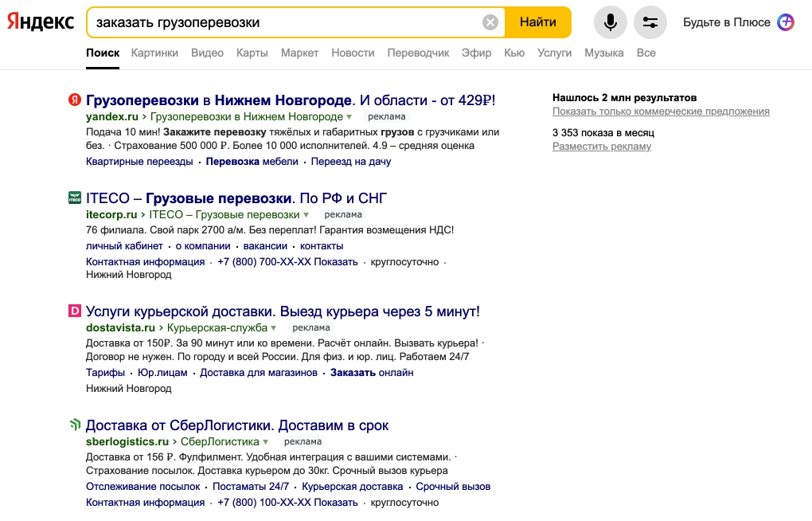Open the Музыка tab
This screenshot has height=521, width=812.
point(603,53)
